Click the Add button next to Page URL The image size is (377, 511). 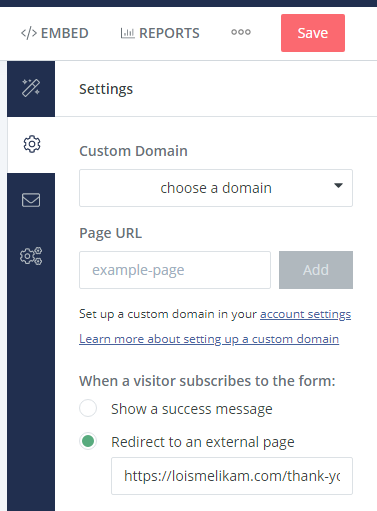pos(316,270)
